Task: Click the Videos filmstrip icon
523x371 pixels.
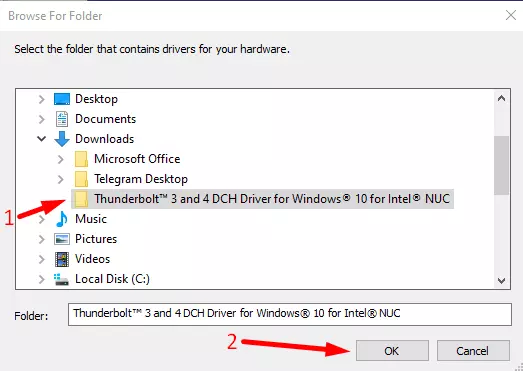Action: [x=62, y=259]
